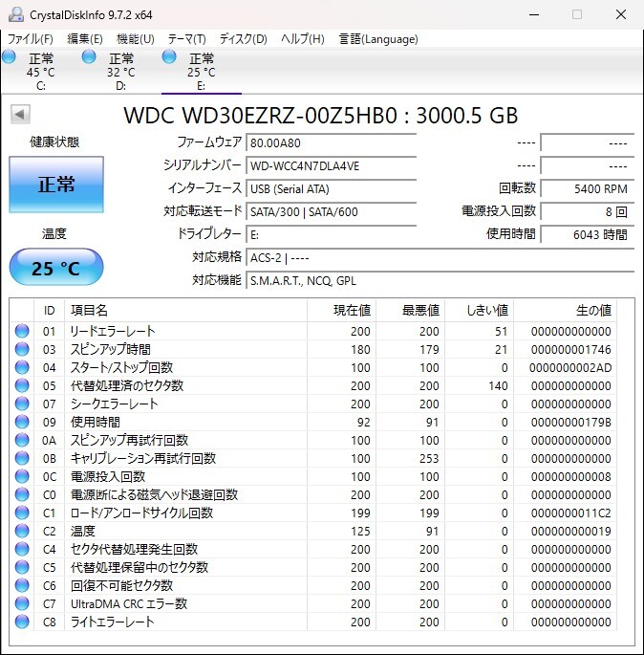Click raw value 0000000011C2
This screenshot has width=644, height=655.
[570, 513]
